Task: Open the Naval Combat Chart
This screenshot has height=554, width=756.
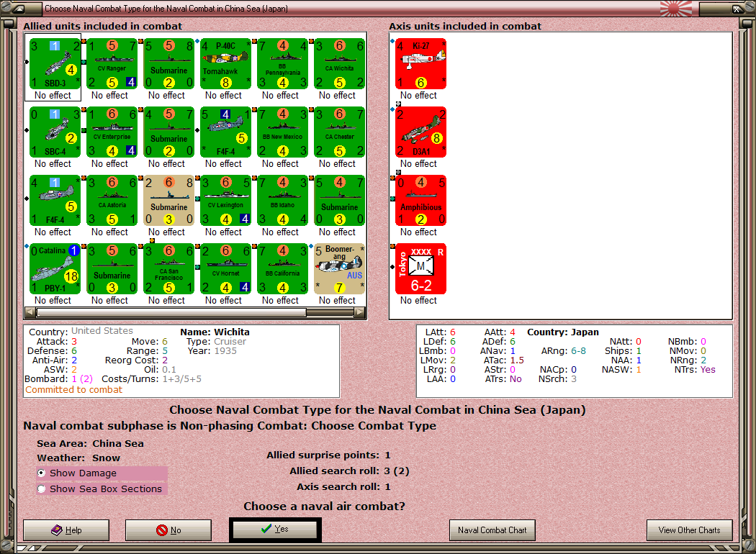Action: click(492, 530)
